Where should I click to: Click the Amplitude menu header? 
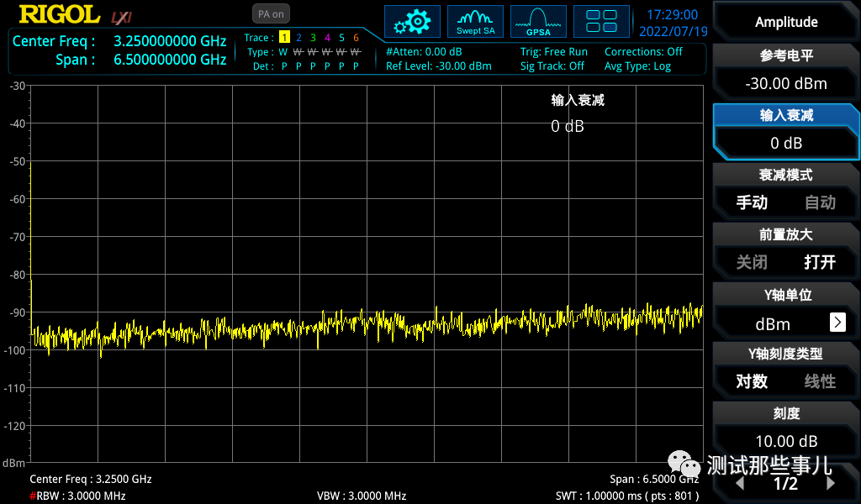pyautogui.click(x=785, y=21)
